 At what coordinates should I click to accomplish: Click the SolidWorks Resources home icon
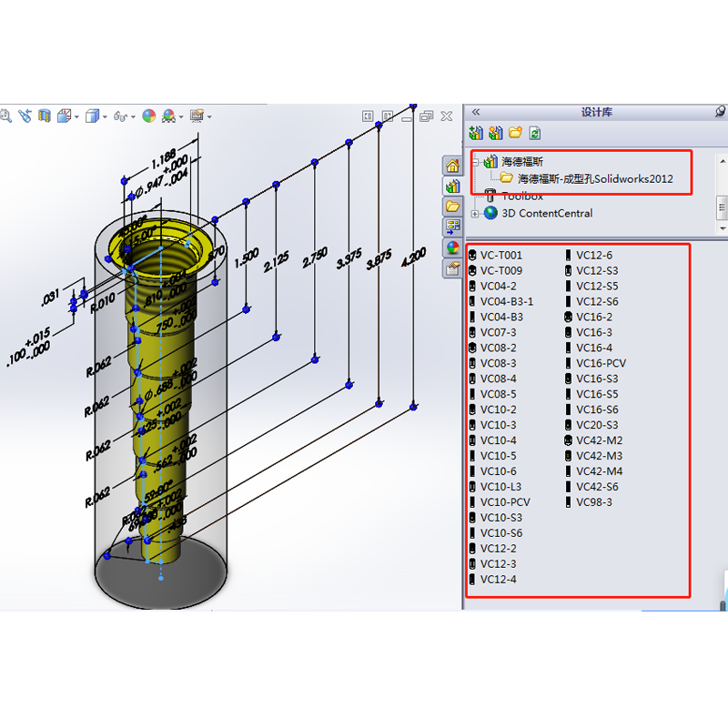(x=452, y=165)
